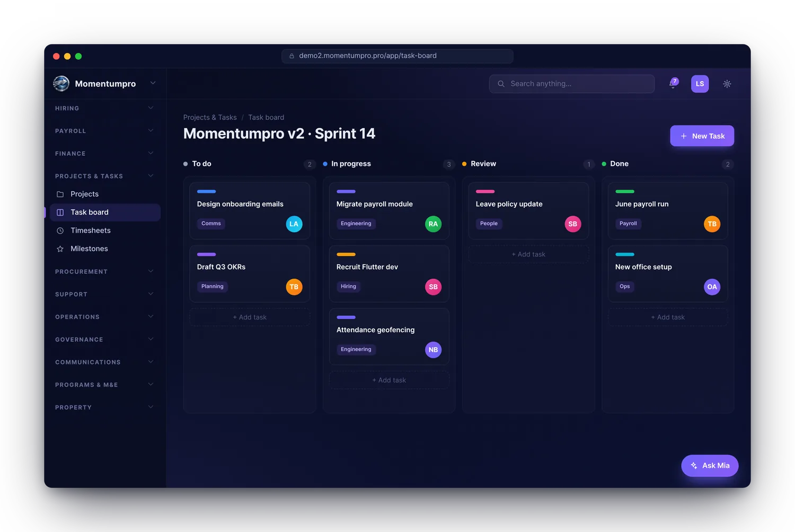Open the notifications bell
Viewport: 795px width, 532px height.
[673, 84]
